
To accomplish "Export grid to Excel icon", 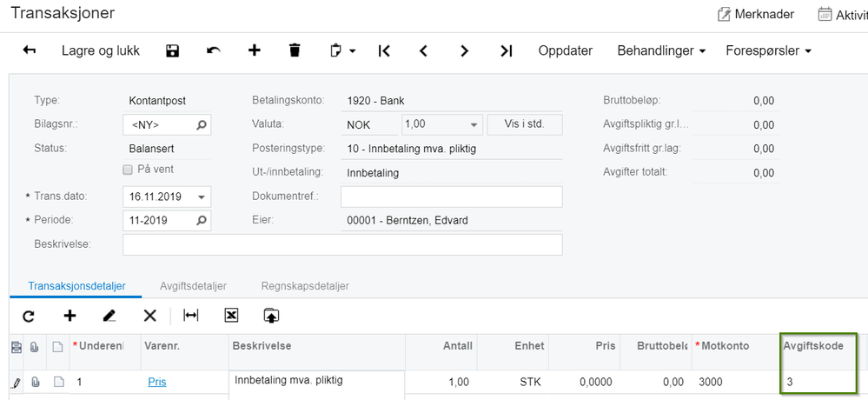I will pyautogui.click(x=231, y=316).
